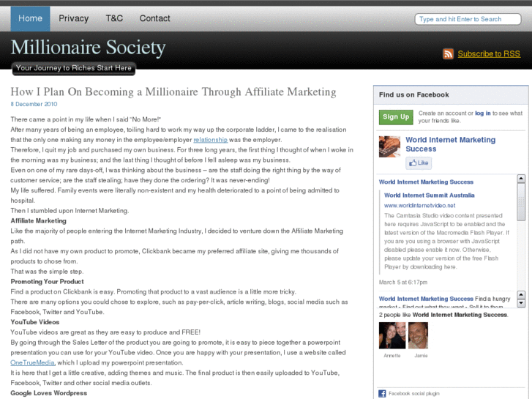Open World Internet Marketing Success page thumbnail
The height and width of the screenshot is (399, 532).
pyautogui.click(x=389, y=146)
